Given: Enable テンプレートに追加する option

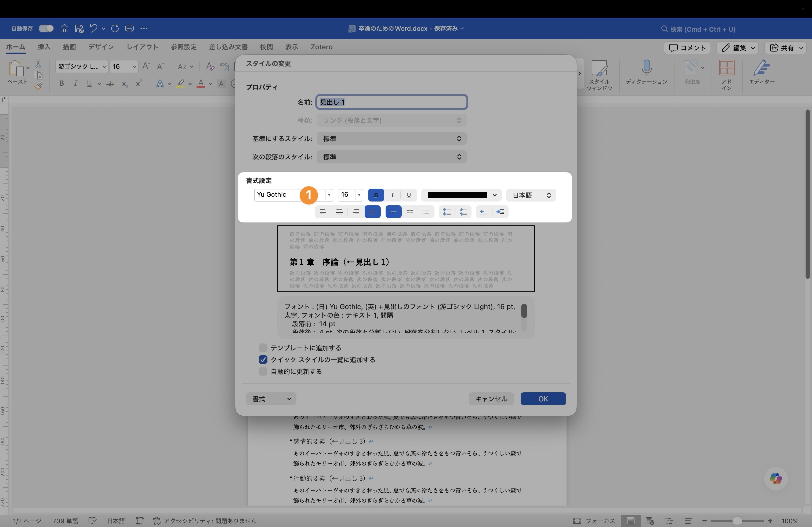Looking at the screenshot, I should click(x=263, y=348).
